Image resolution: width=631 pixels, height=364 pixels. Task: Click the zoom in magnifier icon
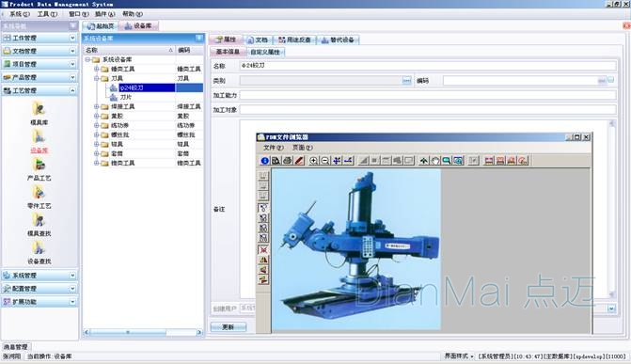[313, 161]
